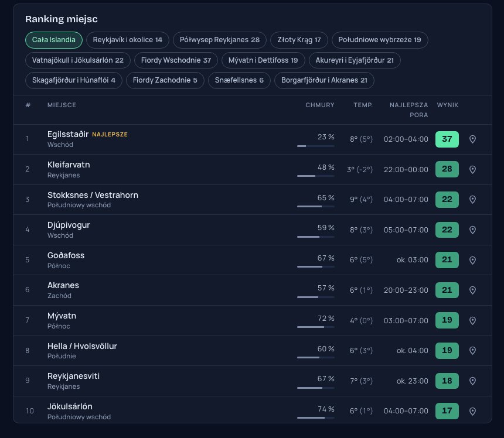Click the Jökulsárlón place name
504x438 pixels.
[70, 406]
